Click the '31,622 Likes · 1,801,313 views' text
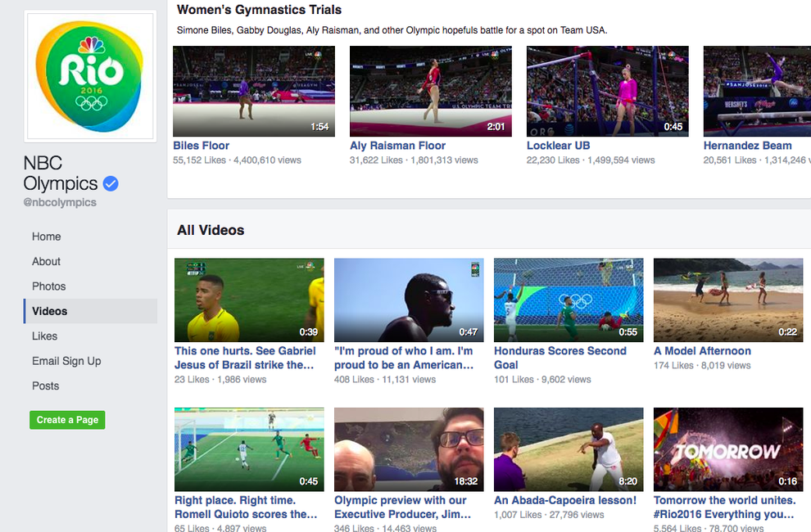The height and width of the screenshot is (532, 811). 414,160
